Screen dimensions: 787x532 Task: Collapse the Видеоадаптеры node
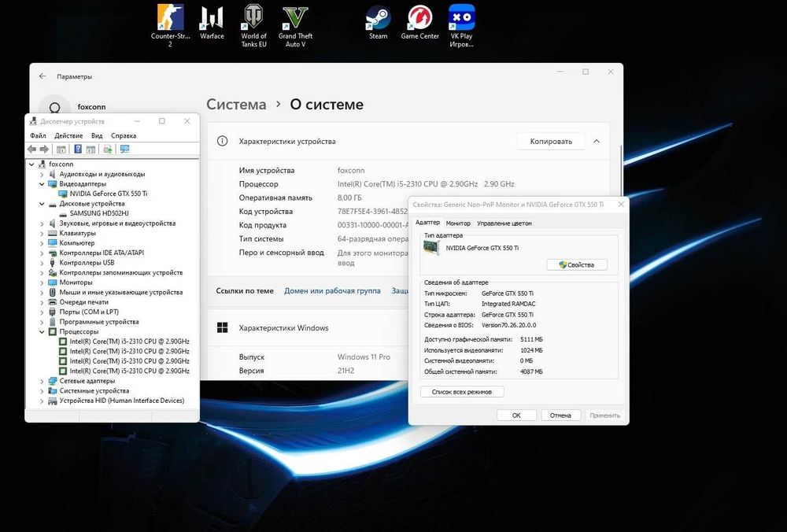pyautogui.click(x=42, y=184)
